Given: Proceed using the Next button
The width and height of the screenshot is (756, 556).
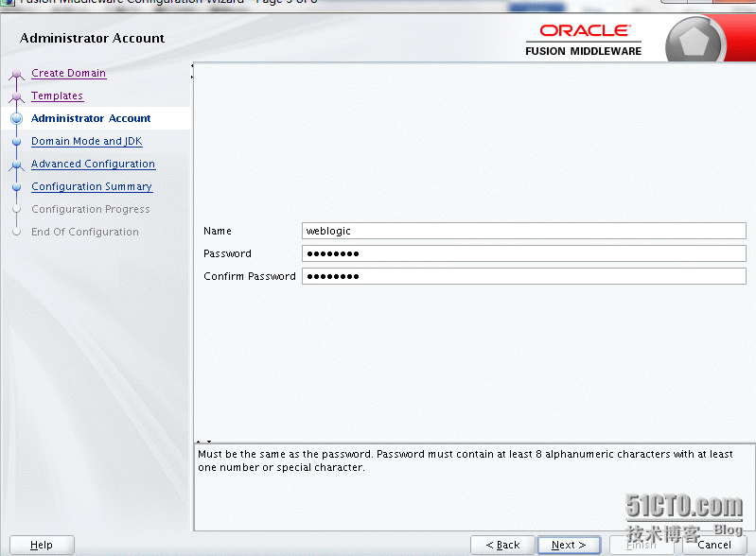Looking at the screenshot, I should [569, 545].
